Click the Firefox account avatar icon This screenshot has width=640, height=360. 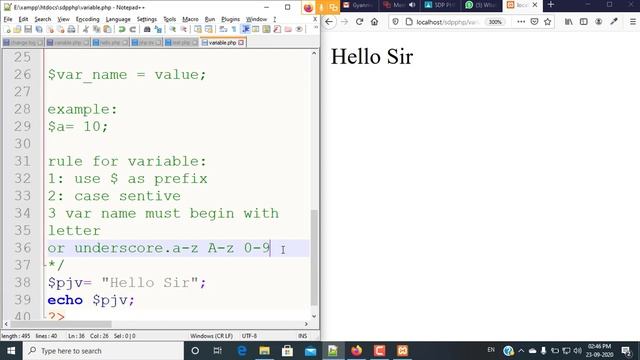tap(598, 22)
